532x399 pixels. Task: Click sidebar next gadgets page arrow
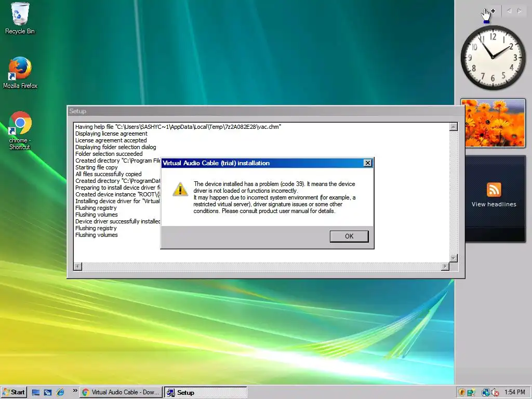click(520, 11)
